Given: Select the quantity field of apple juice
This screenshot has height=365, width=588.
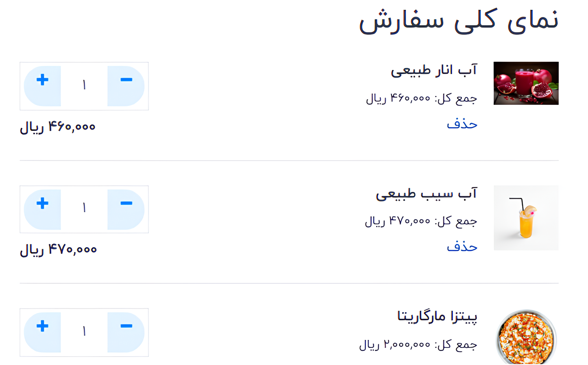Looking at the screenshot, I should pos(84,209).
